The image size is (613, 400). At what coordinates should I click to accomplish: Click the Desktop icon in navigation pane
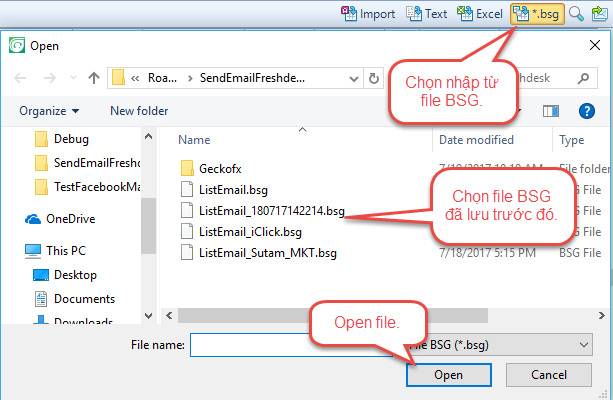pyautogui.click(x=41, y=275)
